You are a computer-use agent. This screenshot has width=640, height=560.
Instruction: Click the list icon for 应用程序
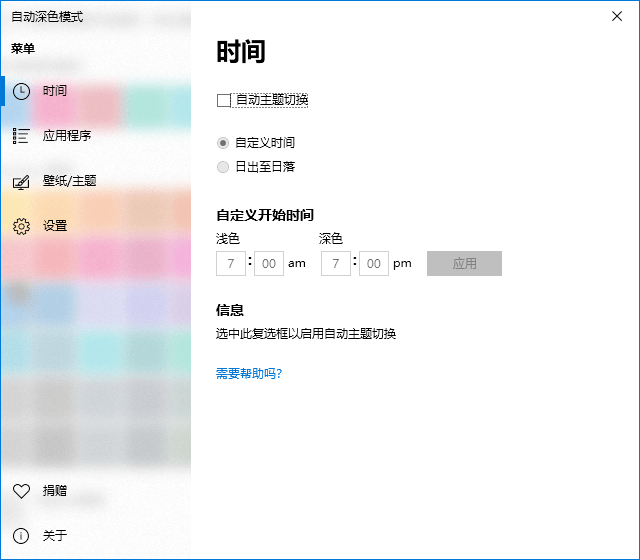pyautogui.click(x=21, y=136)
